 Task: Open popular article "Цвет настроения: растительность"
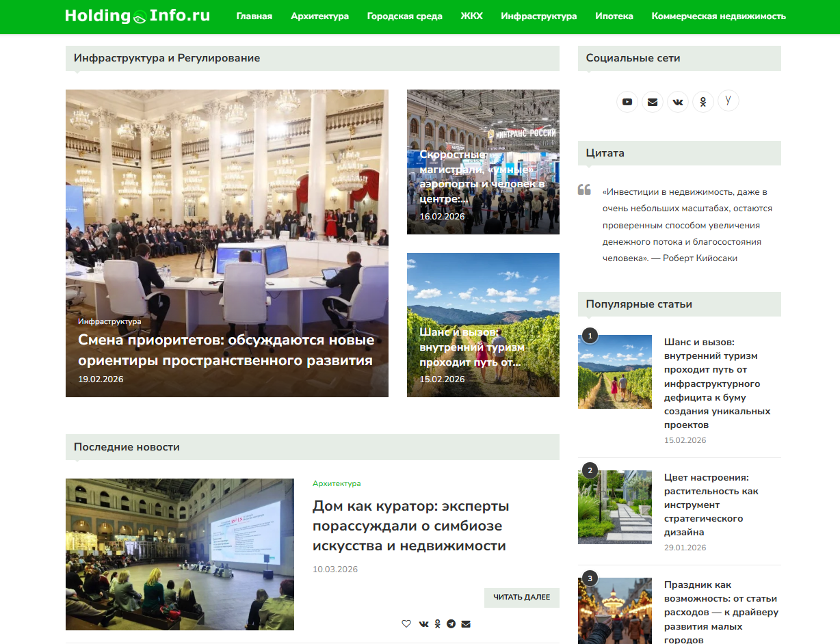[x=711, y=505]
